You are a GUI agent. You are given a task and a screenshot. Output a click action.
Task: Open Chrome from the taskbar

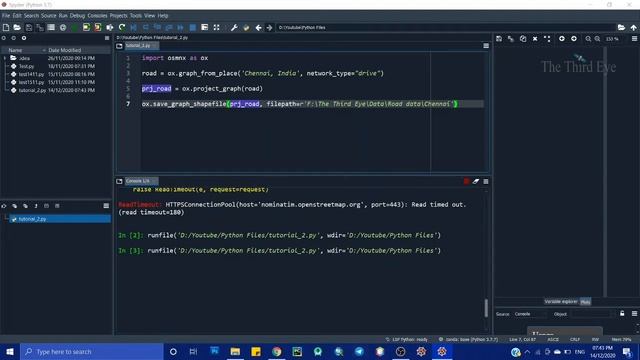tap(276, 351)
